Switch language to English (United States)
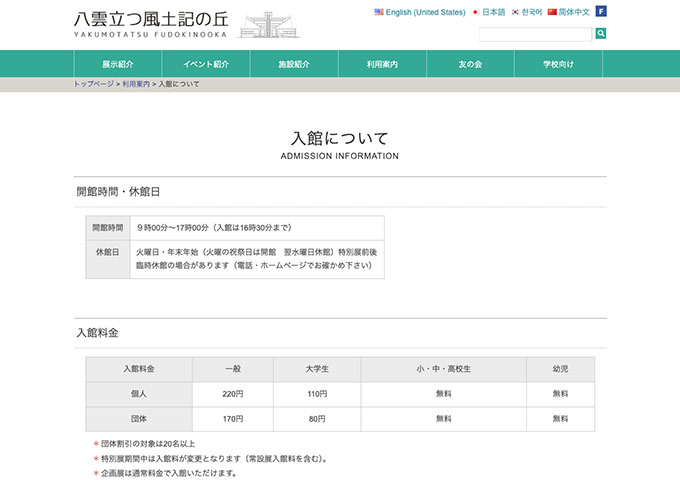Viewport: 680px width, 480px height. tap(425, 12)
